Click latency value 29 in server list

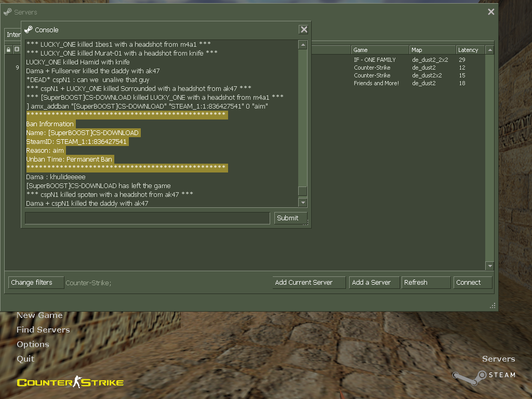click(x=462, y=60)
